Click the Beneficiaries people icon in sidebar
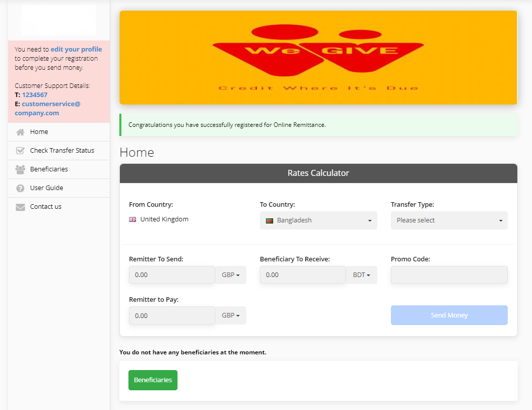The image size is (532, 410). pos(20,169)
